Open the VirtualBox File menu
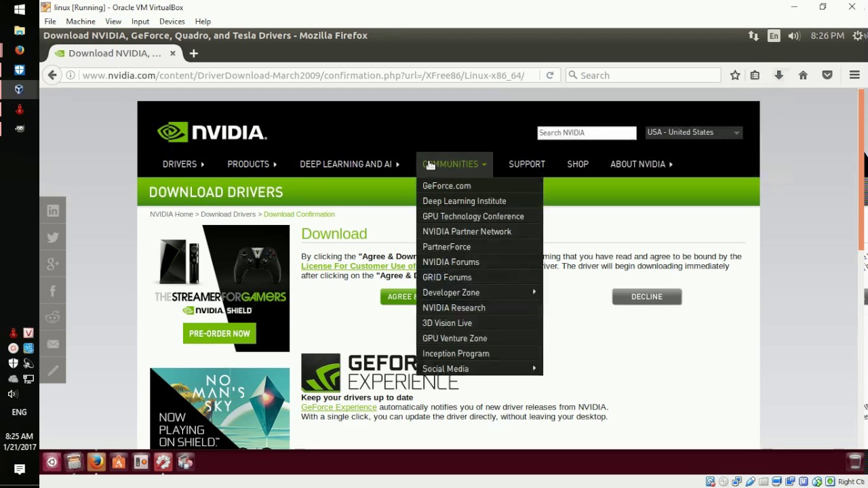This screenshot has width=868, height=488. pos(50,22)
